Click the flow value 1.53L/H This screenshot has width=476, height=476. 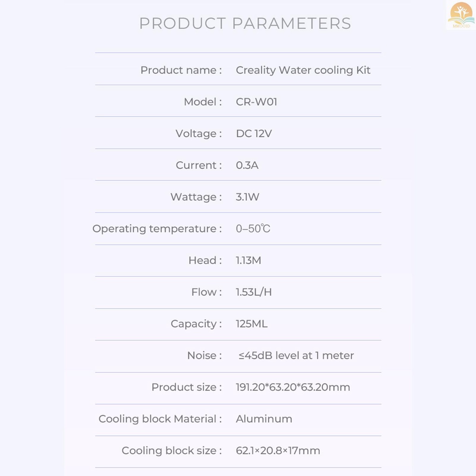click(254, 292)
